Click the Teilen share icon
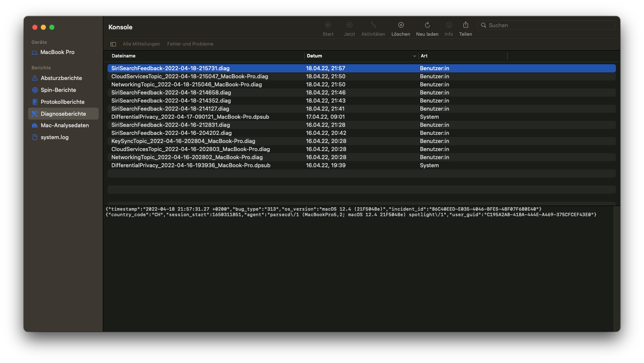This screenshot has height=363, width=644. 465,25
